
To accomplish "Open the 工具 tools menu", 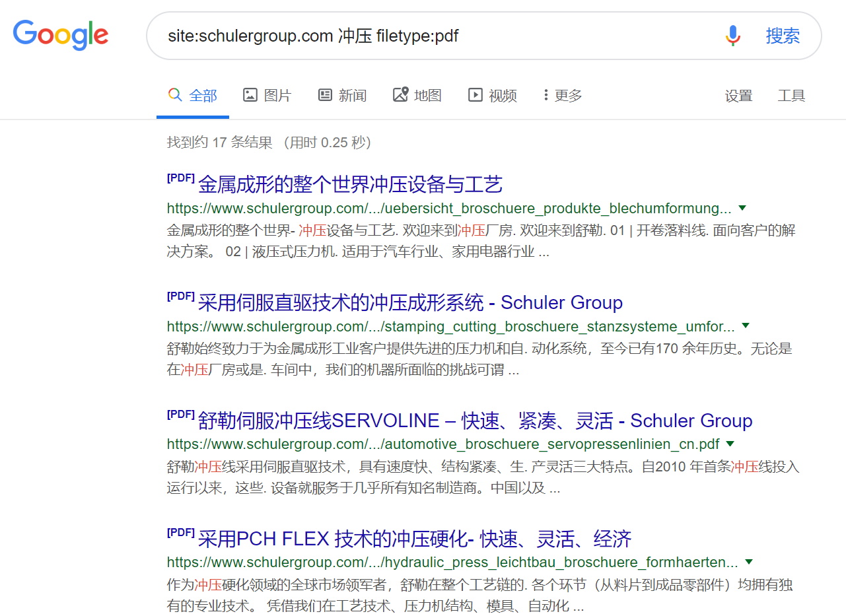I will (x=791, y=96).
